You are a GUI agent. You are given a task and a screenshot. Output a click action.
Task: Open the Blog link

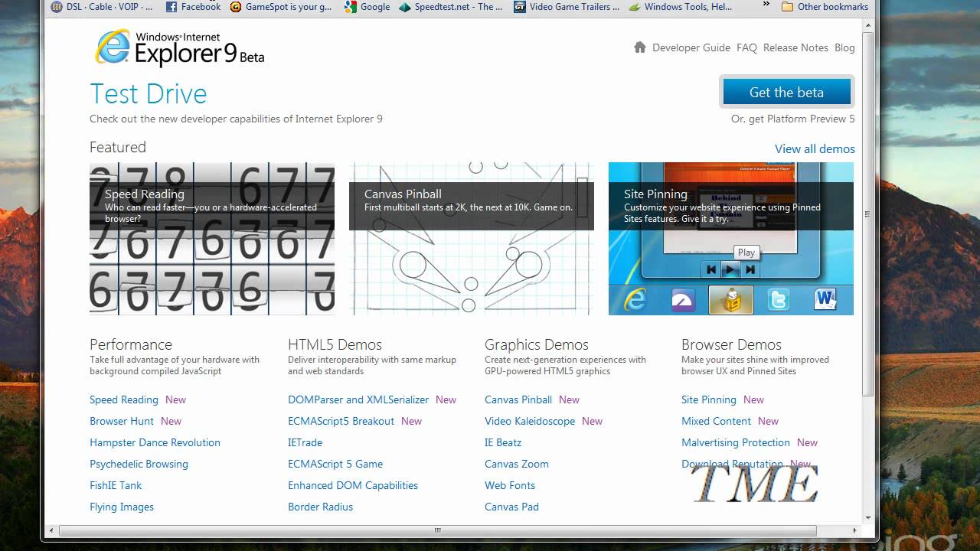click(844, 47)
